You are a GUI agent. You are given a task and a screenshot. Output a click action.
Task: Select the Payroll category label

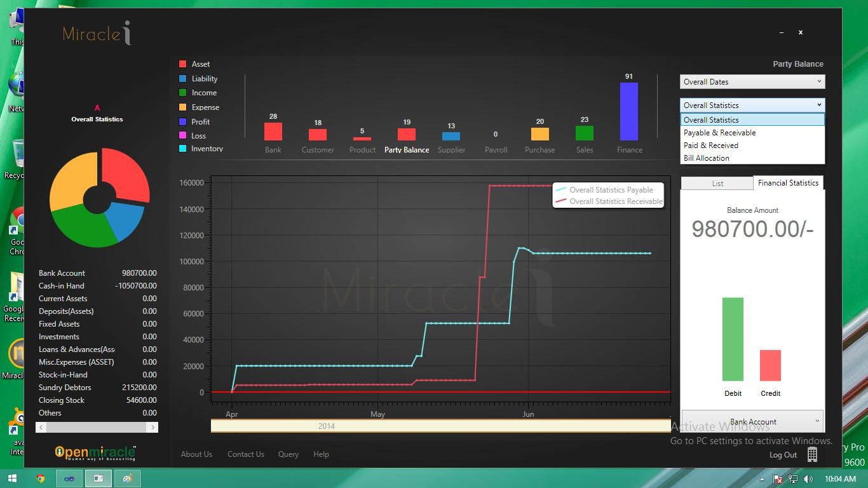(x=496, y=150)
